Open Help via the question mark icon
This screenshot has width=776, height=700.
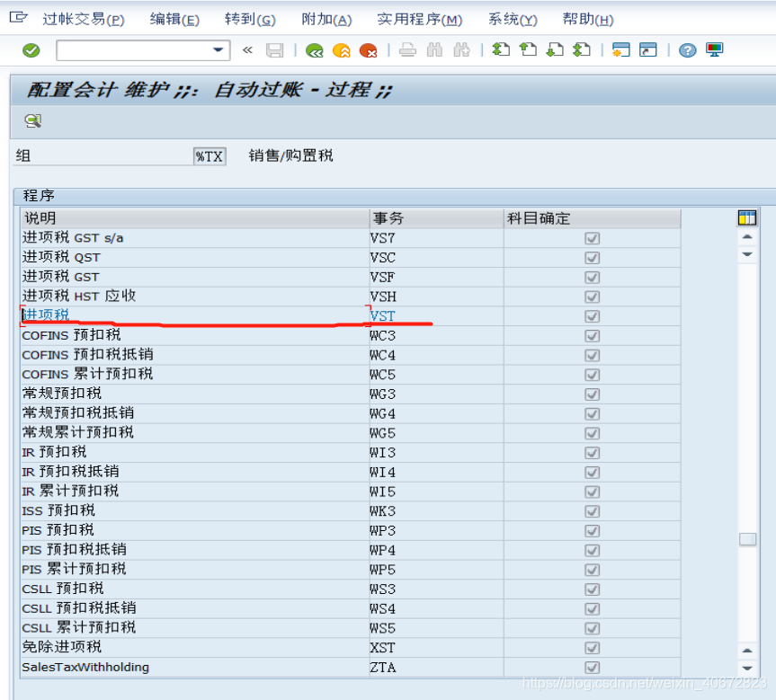(x=687, y=50)
